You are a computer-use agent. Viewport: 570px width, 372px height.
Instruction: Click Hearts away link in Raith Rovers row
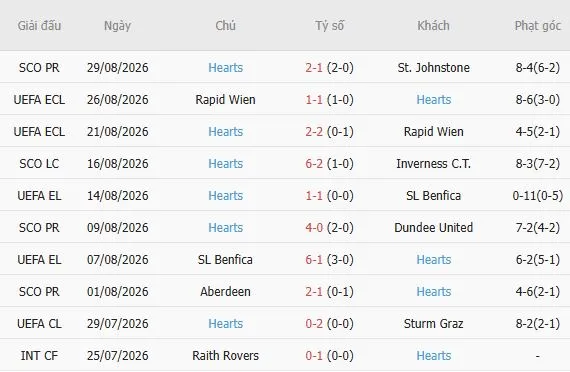coord(434,356)
